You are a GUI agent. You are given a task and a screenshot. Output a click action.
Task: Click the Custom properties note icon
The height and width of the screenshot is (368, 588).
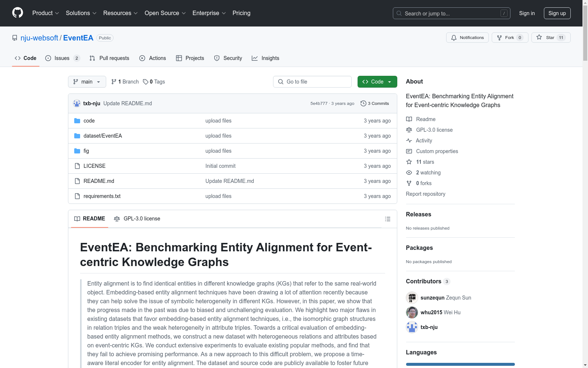(409, 151)
